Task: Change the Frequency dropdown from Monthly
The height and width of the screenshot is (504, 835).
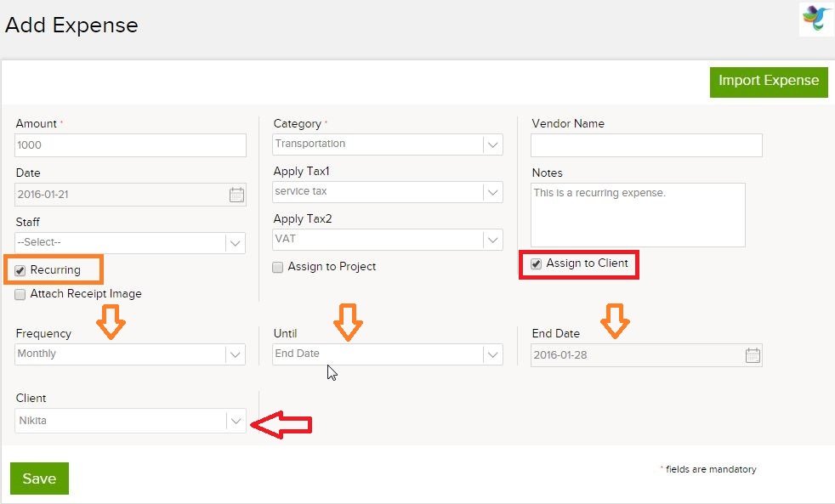Action: [130, 354]
